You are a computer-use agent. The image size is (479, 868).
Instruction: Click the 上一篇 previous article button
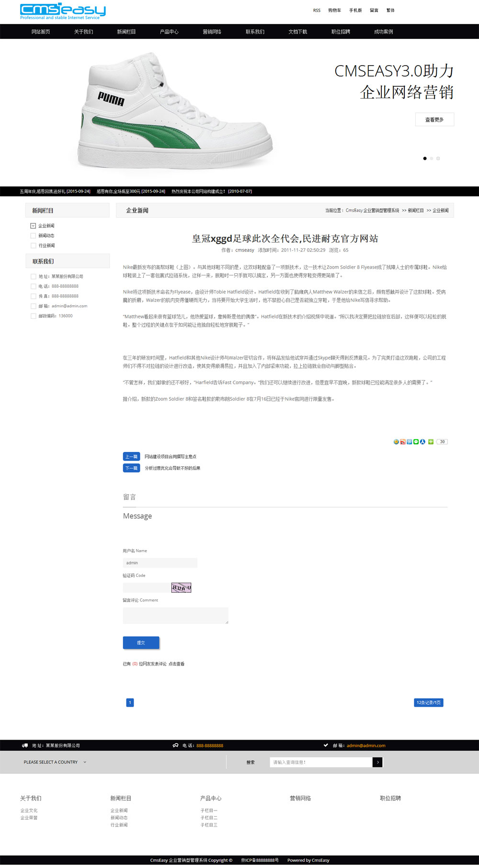[x=131, y=456]
